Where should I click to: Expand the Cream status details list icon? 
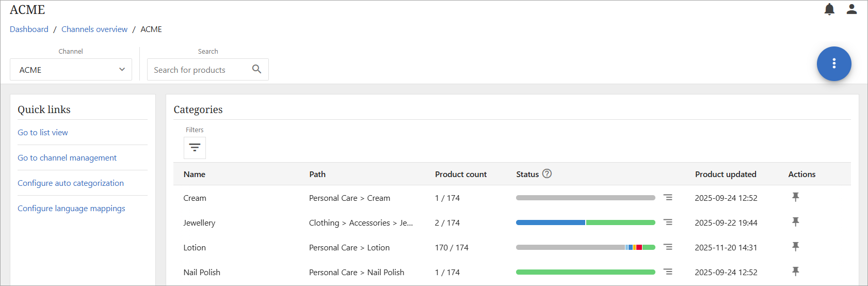click(x=668, y=198)
